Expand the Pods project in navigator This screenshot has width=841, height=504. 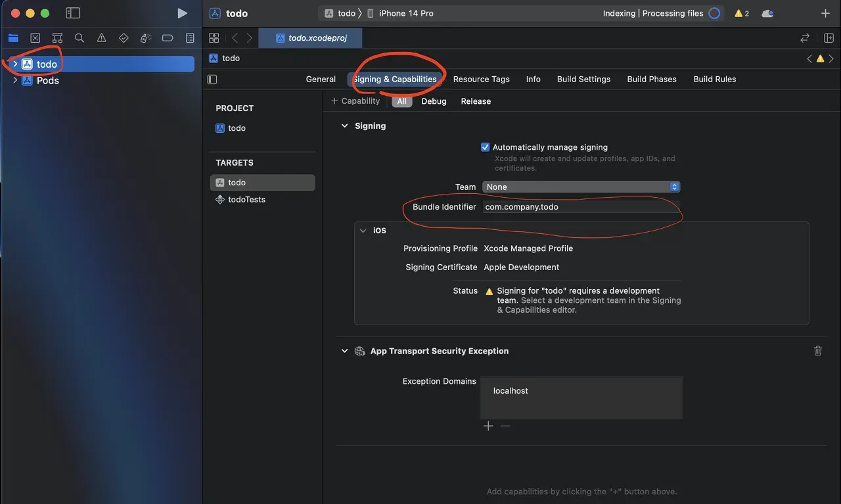tap(15, 80)
